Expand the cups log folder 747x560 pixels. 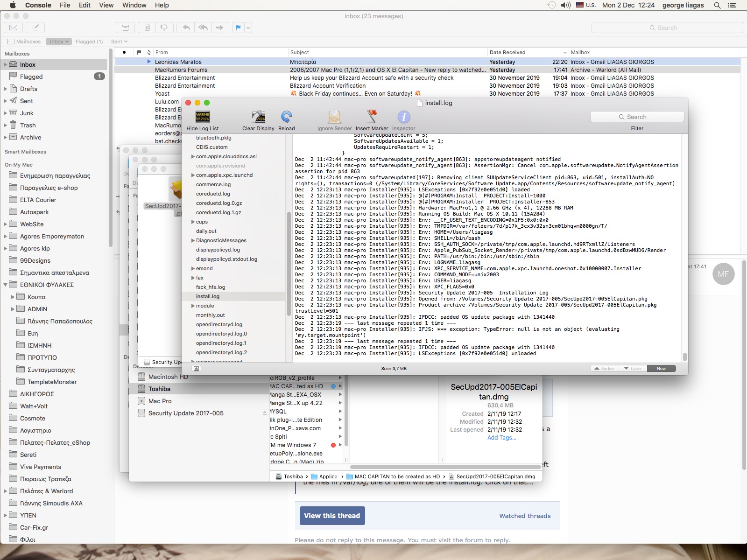pos(193,222)
